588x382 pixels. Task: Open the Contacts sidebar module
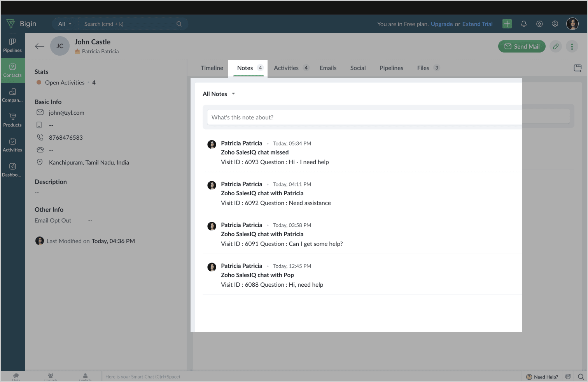pyautogui.click(x=12, y=70)
